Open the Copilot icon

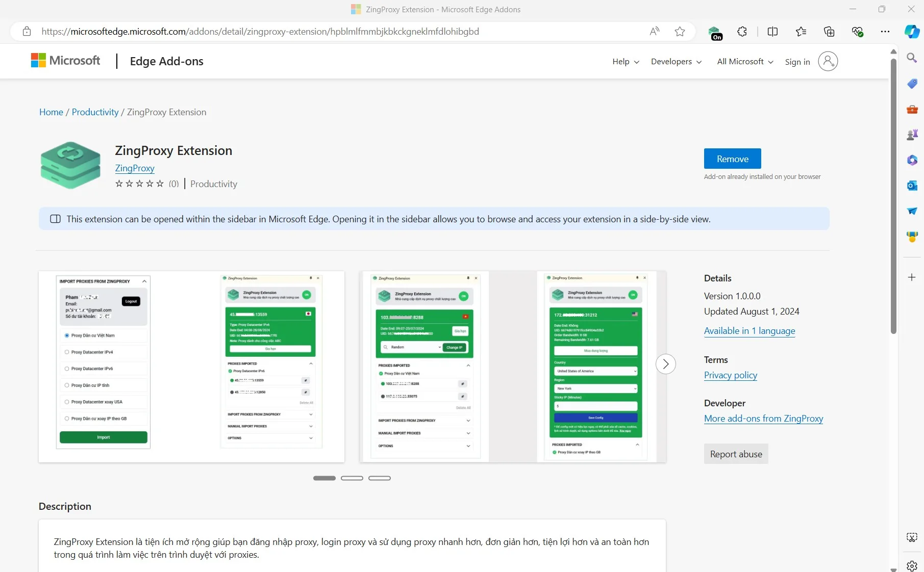pyautogui.click(x=912, y=32)
